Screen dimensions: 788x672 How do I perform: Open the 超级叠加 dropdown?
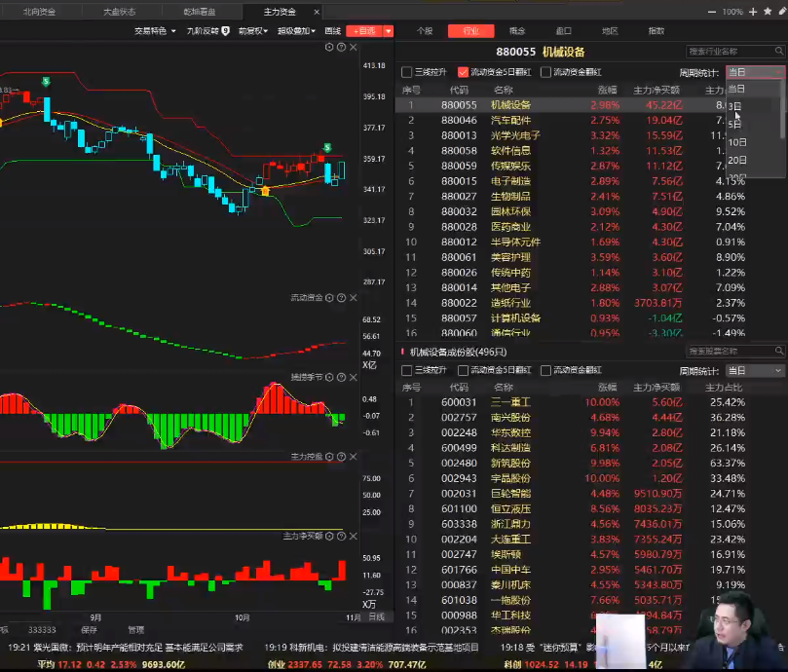296,30
